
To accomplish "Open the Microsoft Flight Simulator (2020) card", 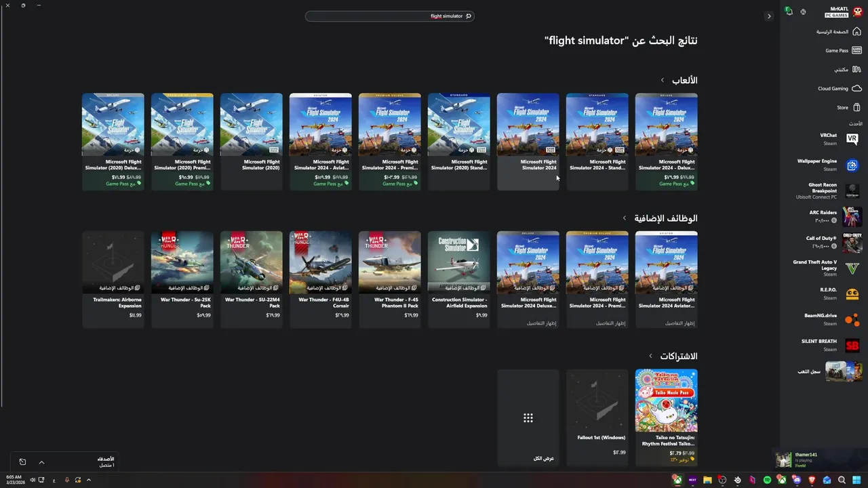I will tap(252, 142).
